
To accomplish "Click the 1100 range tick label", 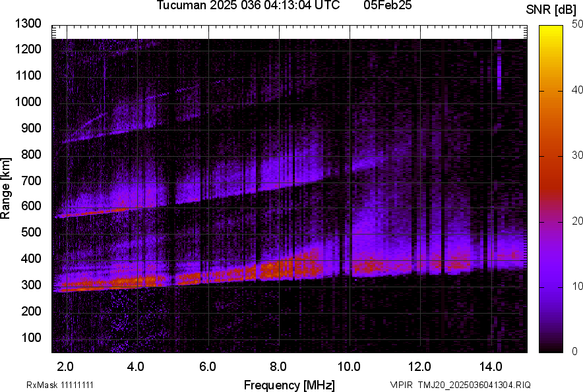I will pyautogui.click(x=28, y=76).
